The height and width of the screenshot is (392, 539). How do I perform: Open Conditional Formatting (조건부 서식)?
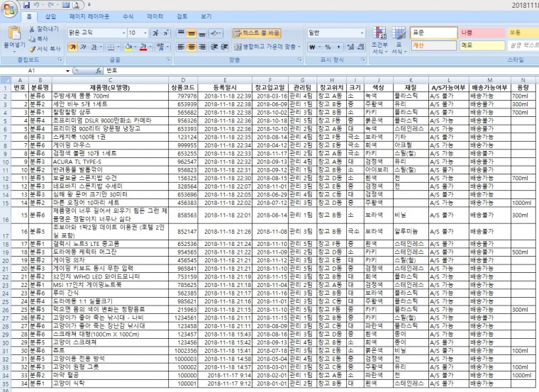coord(378,34)
